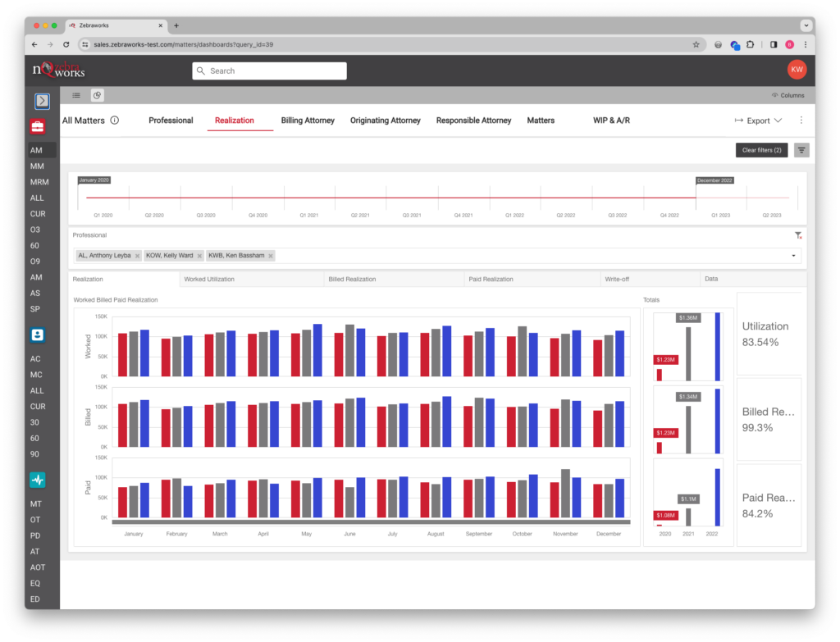Click the info icon beside All Matters
The width and height of the screenshot is (840, 642).
pyautogui.click(x=115, y=121)
